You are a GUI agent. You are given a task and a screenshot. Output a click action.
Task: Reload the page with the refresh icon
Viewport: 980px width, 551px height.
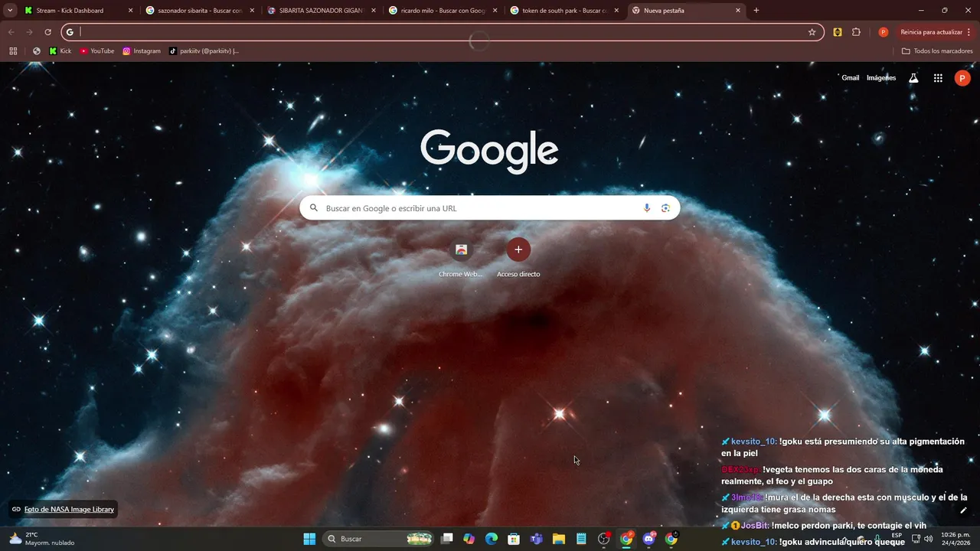pyautogui.click(x=47, y=32)
